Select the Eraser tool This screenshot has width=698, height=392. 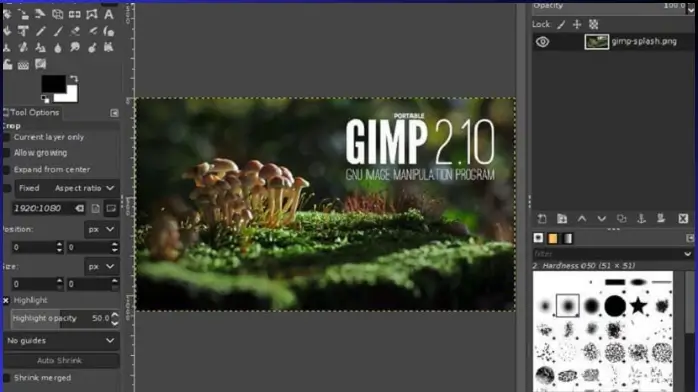click(x=75, y=31)
